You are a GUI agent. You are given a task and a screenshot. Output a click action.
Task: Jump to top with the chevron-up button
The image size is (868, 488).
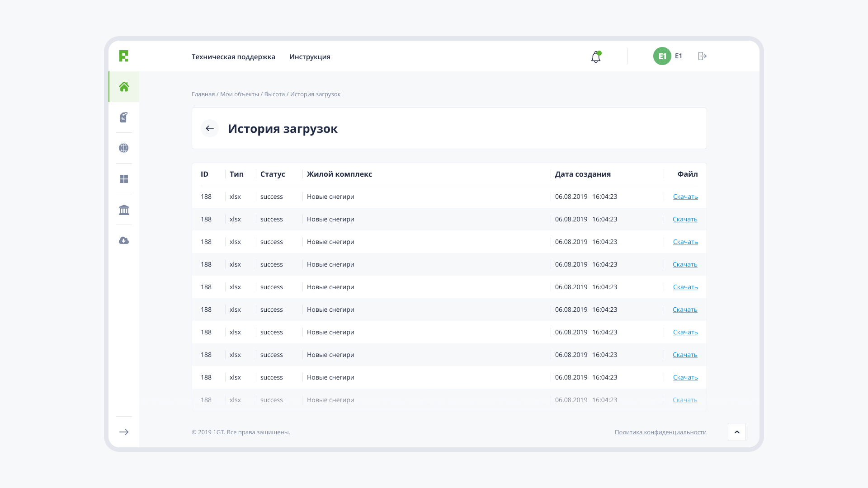[x=737, y=432]
